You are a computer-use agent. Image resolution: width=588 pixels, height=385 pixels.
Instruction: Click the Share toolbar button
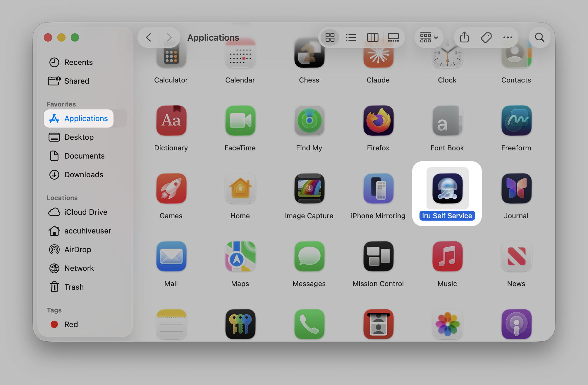(464, 37)
